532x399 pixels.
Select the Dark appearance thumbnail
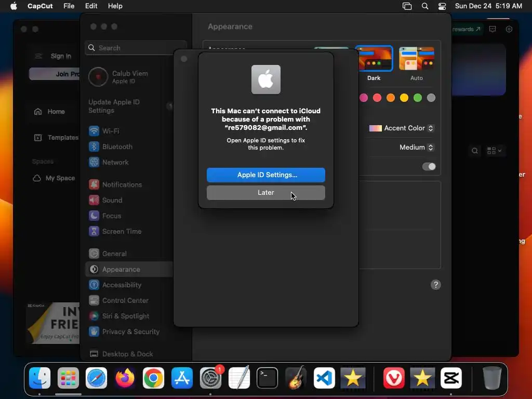click(x=374, y=59)
